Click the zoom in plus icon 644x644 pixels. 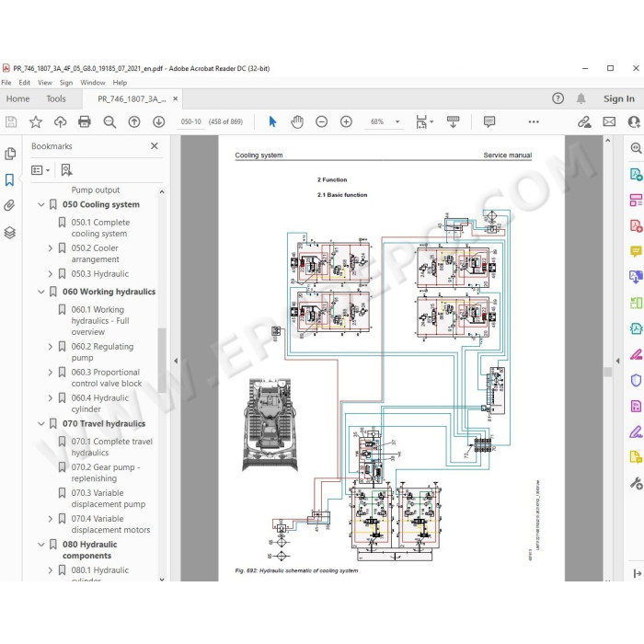pyautogui.click(x=346, y=121)
